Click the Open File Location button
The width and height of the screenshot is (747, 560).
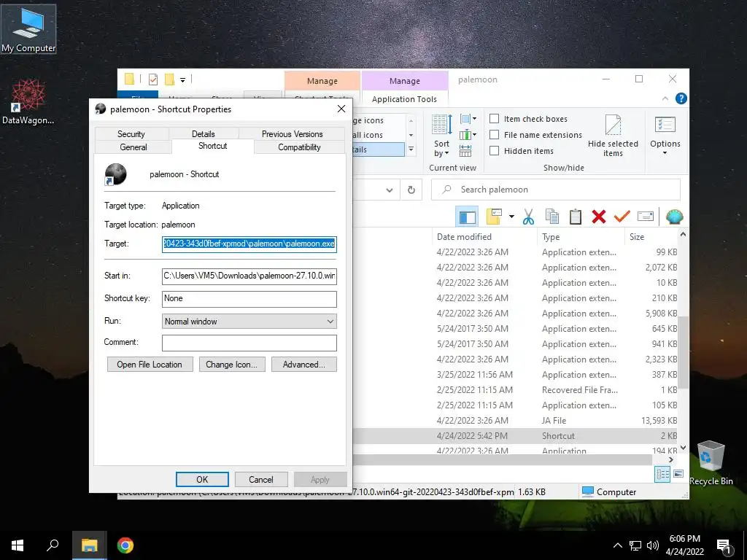150,365
